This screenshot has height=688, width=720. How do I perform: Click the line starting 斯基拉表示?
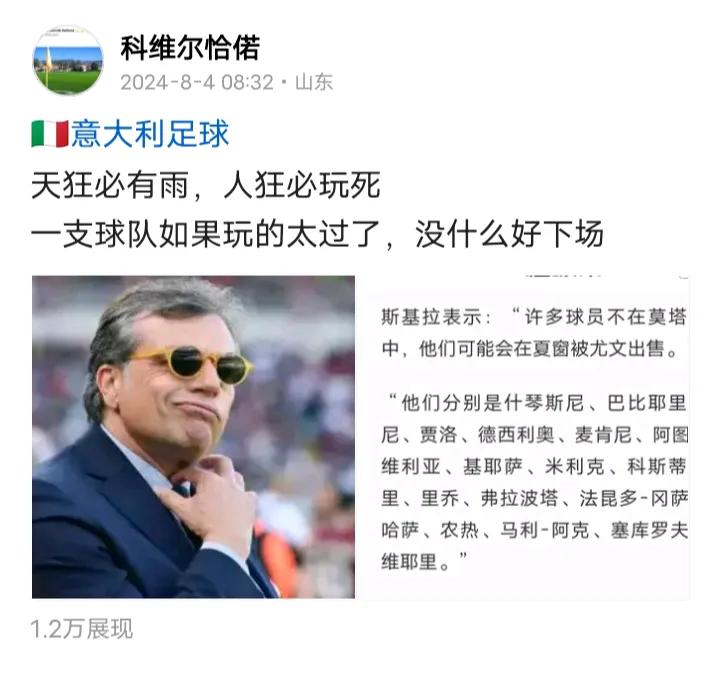(x=534, y=317)
